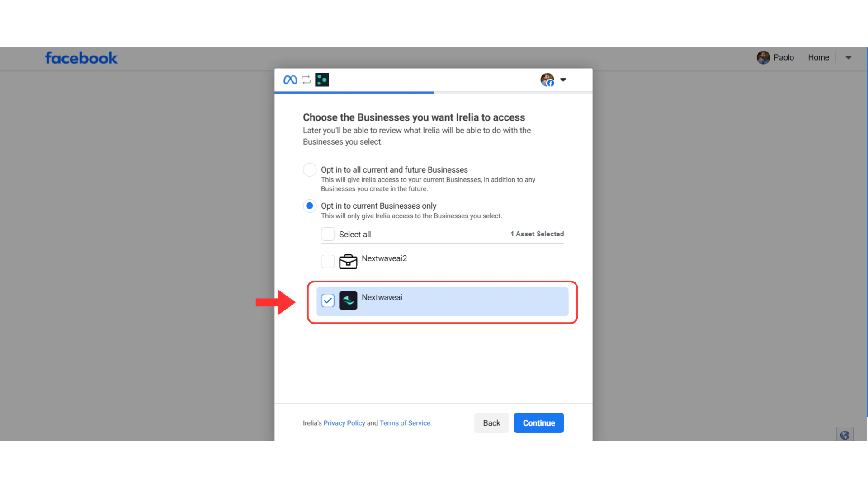Viewport: 868px width, 488px height.
Task: Click the Back button
Action: 491,423
